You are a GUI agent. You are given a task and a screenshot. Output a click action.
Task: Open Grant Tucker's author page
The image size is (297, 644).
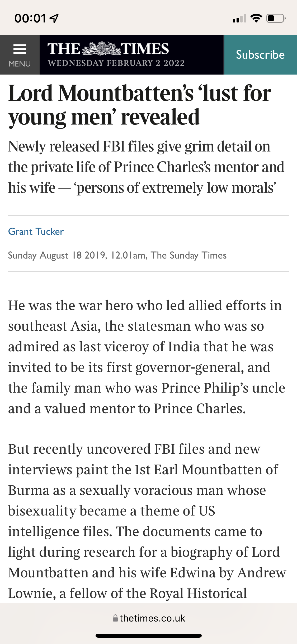36,231
